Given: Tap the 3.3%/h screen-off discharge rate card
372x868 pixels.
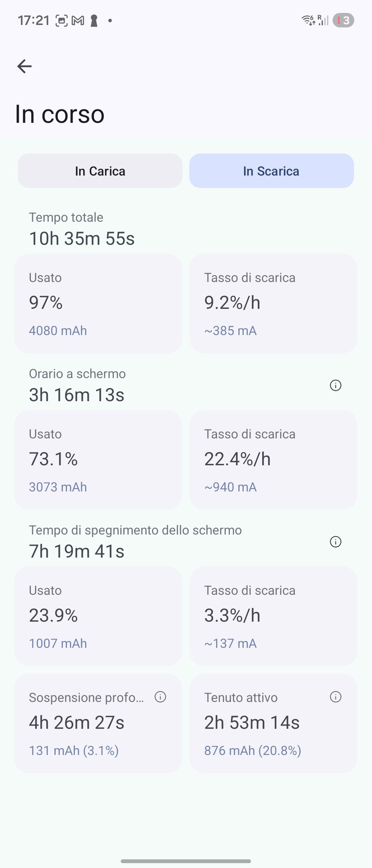Looking at the screenshot, I should coord(273,616).
